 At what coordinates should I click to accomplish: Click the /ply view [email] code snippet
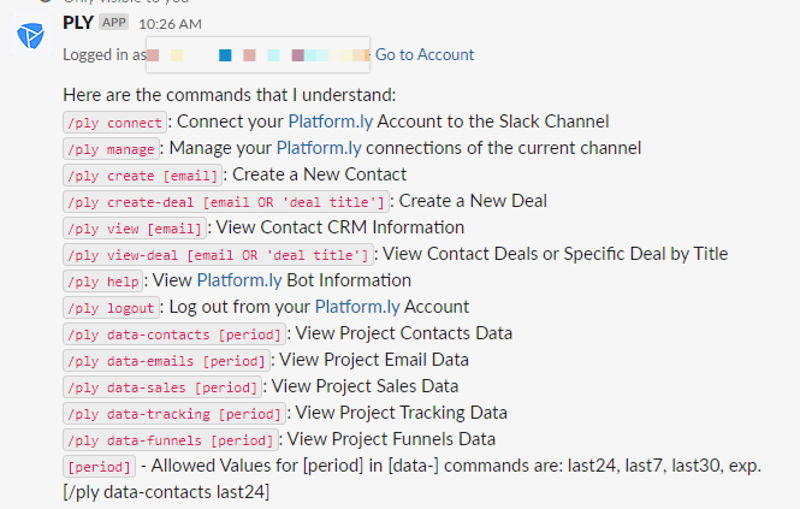pos(135,229)
